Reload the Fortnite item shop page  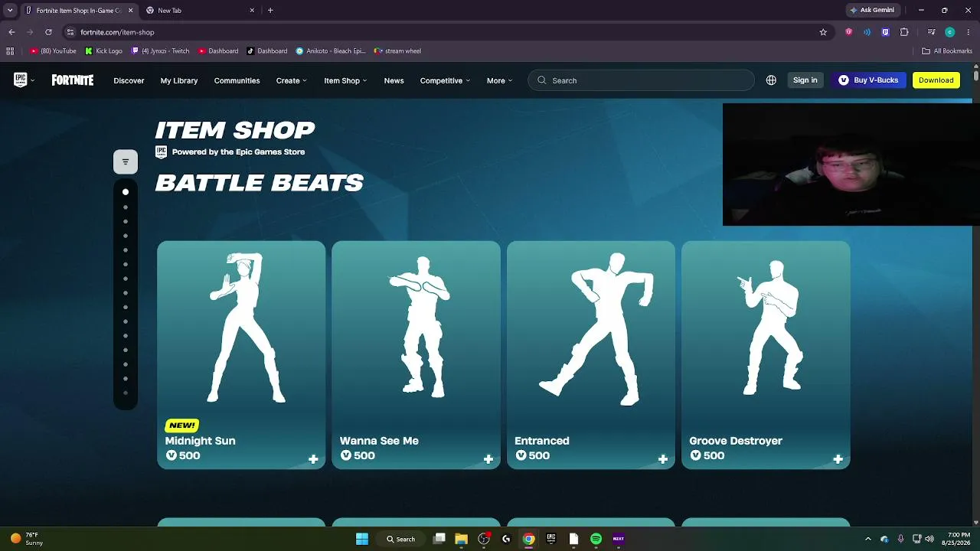48,32
